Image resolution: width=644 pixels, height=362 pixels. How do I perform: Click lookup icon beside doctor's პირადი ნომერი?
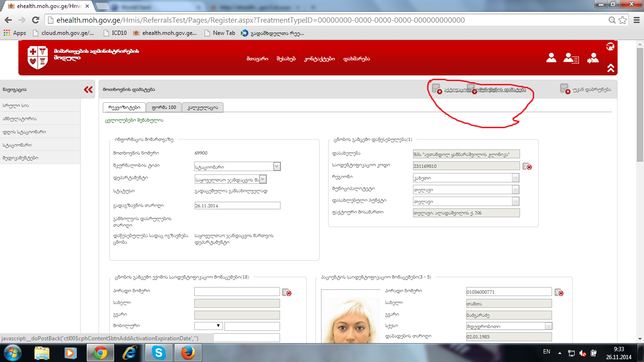[x=287, y=292]
